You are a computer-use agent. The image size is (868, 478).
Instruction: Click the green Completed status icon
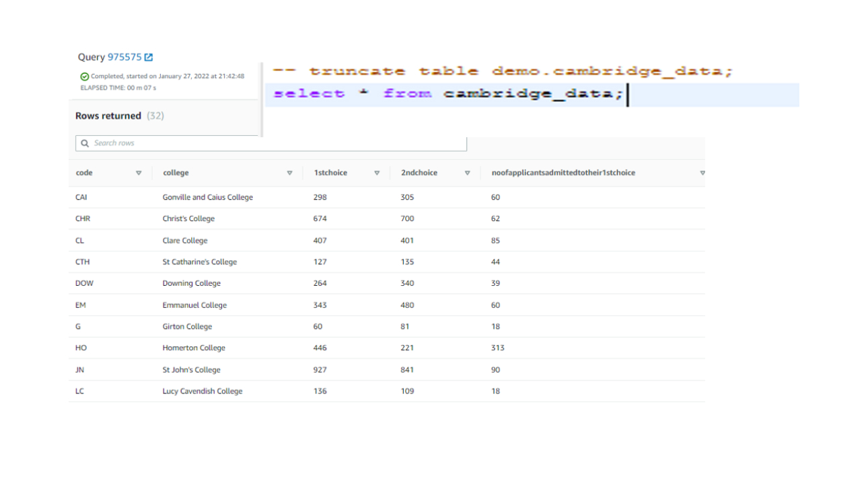pyautogui.click(x=84, y=77)
